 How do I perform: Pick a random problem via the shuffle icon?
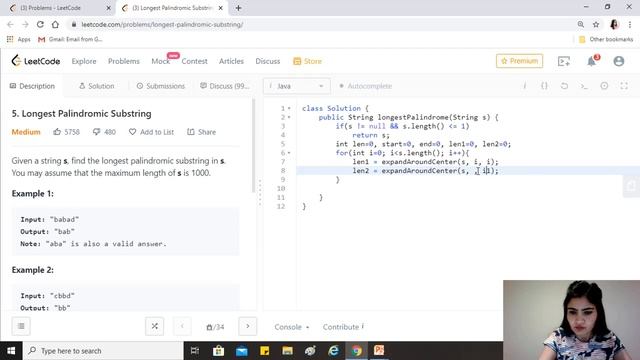click(x=154, y=326)
